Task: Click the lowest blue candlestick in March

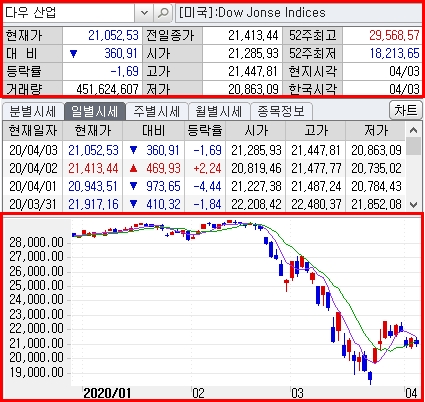Action: pos(370,377)
